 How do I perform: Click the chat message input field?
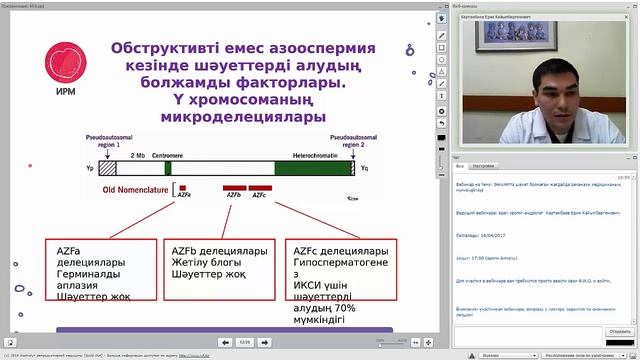point(528,337)
